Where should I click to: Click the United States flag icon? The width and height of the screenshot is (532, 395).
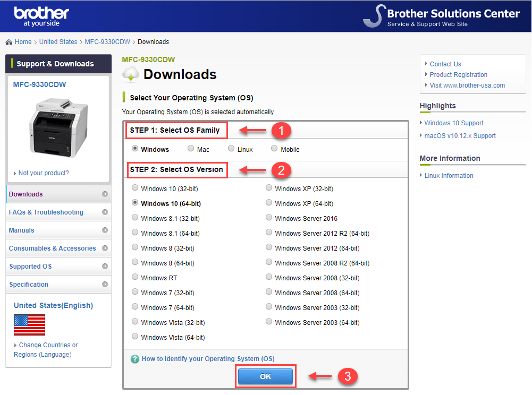[29, 325]
